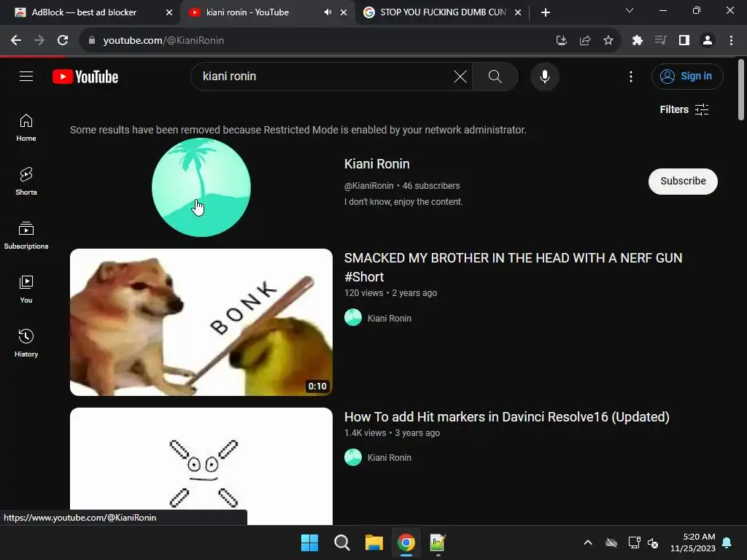
Task: Go back with browser back arrow
Action: click(x=16, y=41)
